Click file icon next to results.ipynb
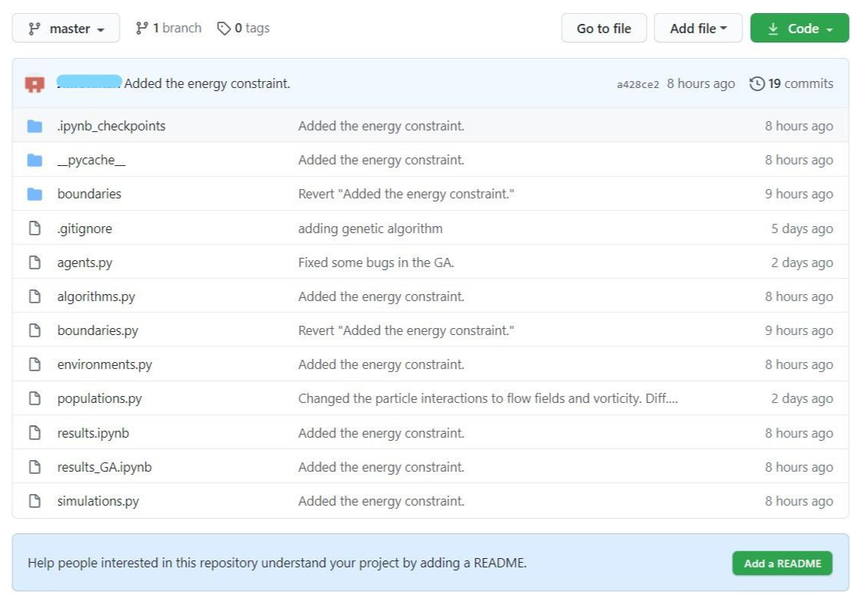The height and width of the screenshot is (616, 862). pyautogui.click(x=35, y=433)
